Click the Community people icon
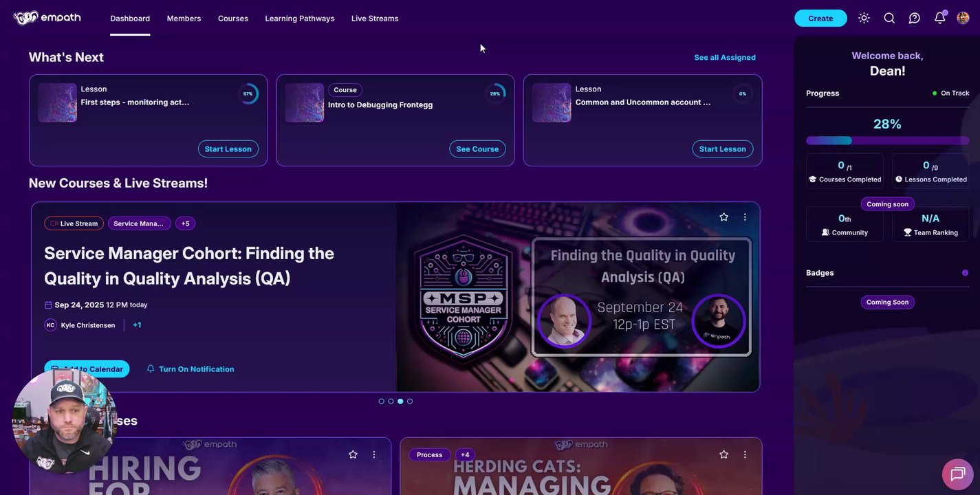The height and width of the screenshot is (495, 980). [x=825, y=232]
